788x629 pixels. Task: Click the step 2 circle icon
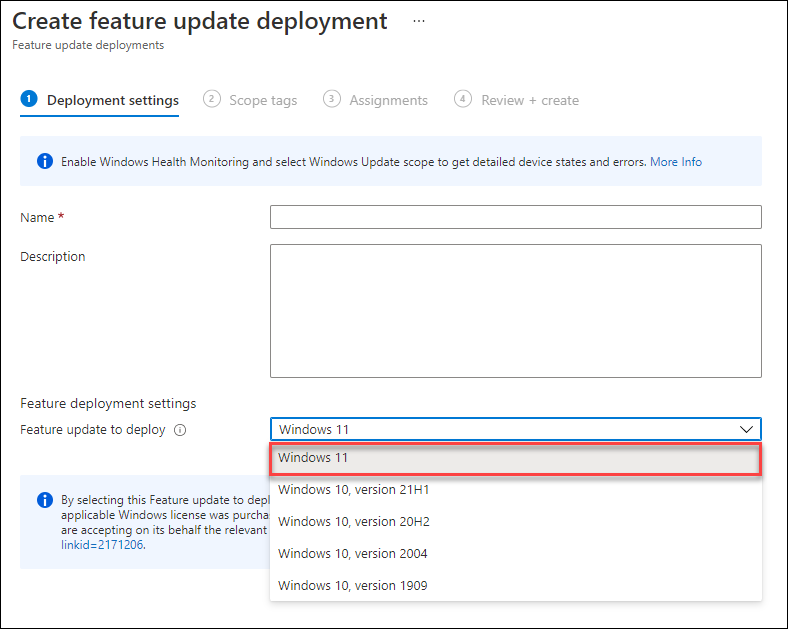212,98
